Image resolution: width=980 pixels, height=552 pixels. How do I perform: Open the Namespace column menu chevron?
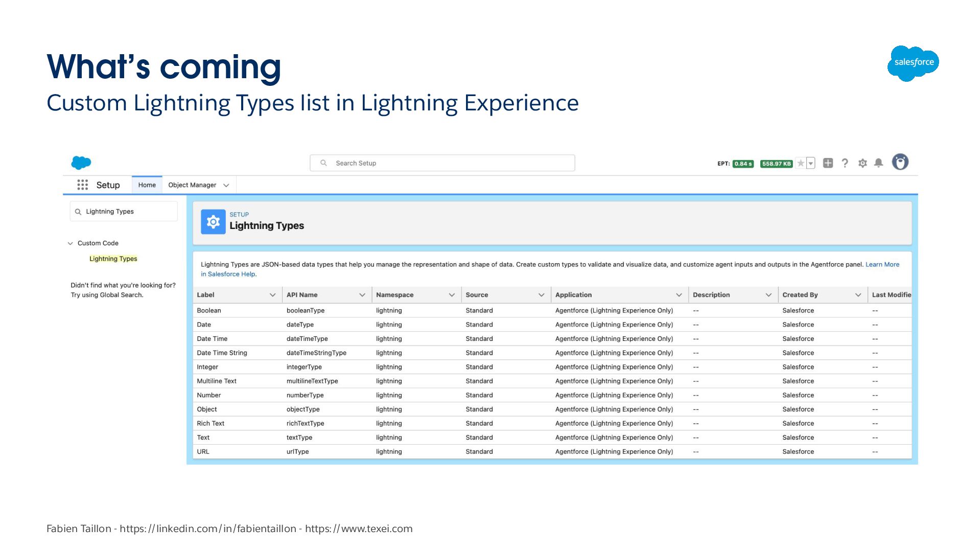click(452, 295)
